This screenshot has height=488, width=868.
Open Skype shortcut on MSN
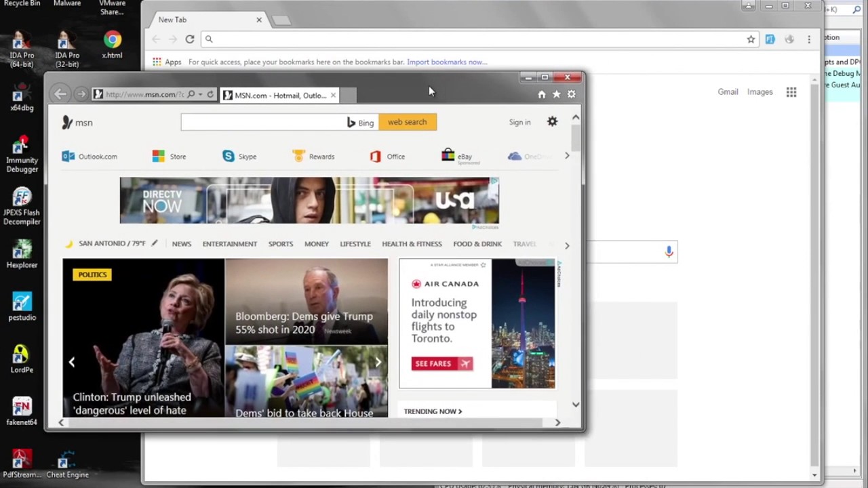(x=239, y=157)
